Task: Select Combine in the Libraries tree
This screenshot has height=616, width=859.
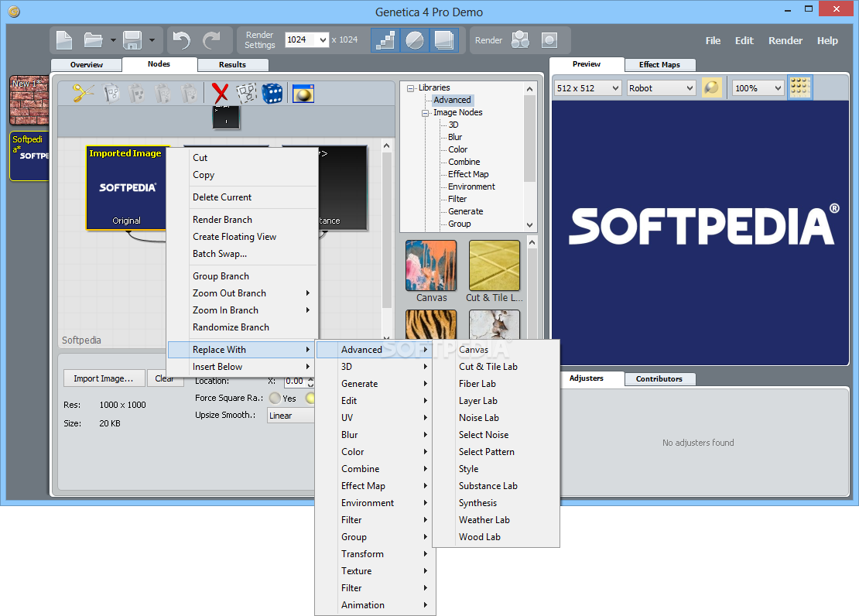Action: pos(464,162)
